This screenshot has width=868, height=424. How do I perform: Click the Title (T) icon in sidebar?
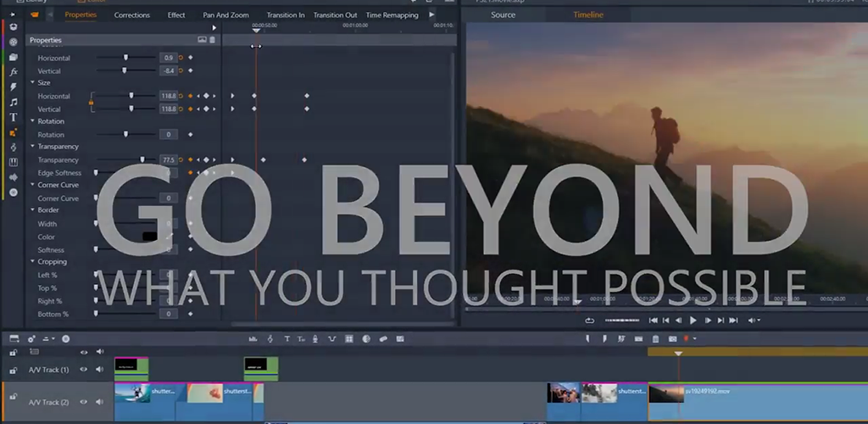click(13, 117)
